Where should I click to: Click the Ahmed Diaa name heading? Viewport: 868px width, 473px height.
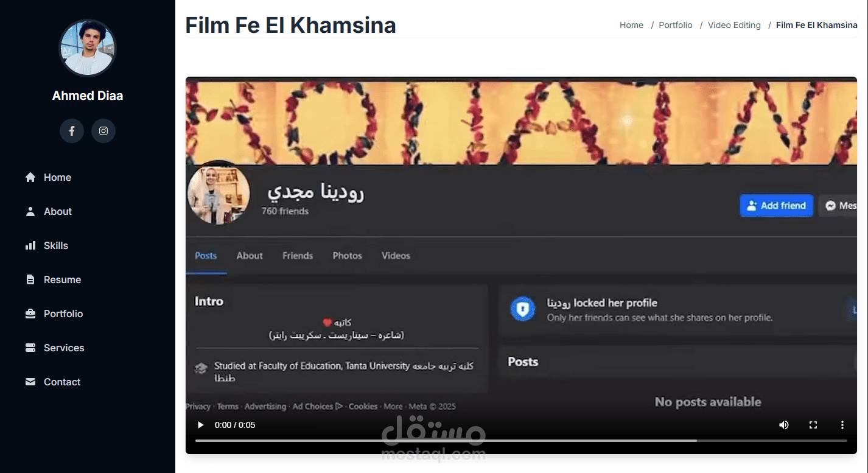tap(88, 96)
